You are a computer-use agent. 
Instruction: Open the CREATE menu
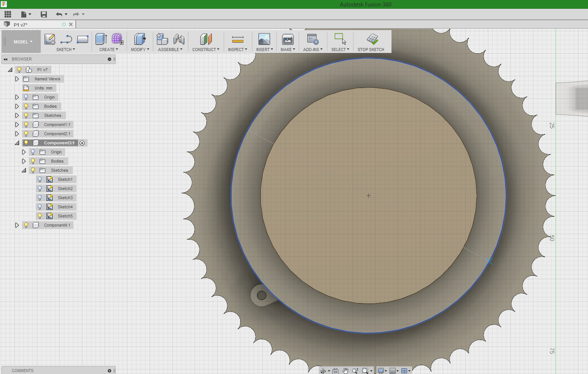pos(109,50)
